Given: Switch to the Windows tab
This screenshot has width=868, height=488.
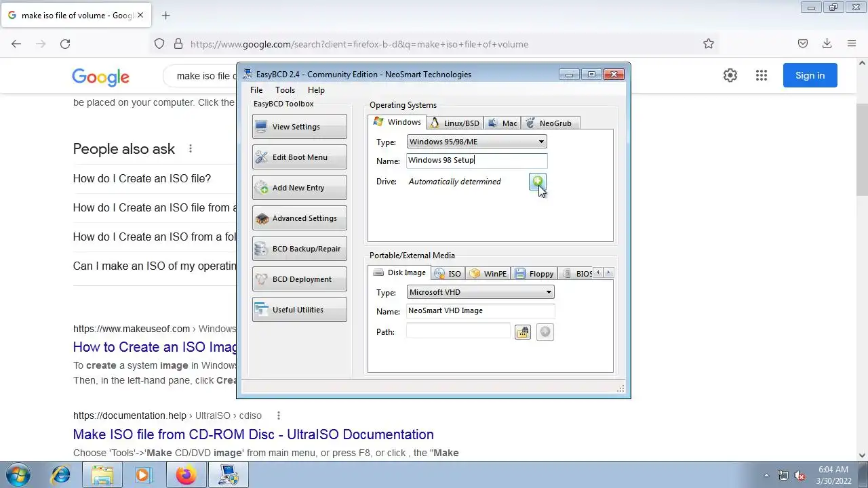Looking at the screenshot, I should 397,122.
